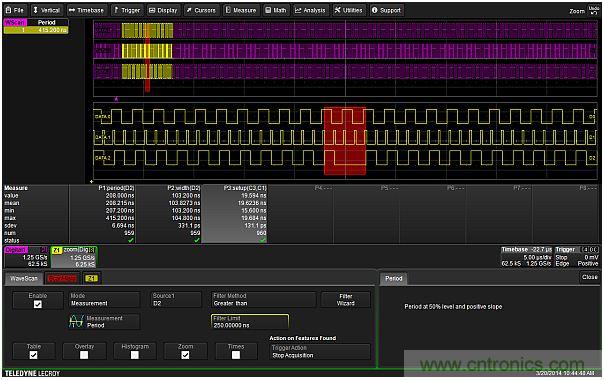This screenshot has width=604, height=380.
Task: Click the Filter Wizard button
Action: click(x=346, y=300)
